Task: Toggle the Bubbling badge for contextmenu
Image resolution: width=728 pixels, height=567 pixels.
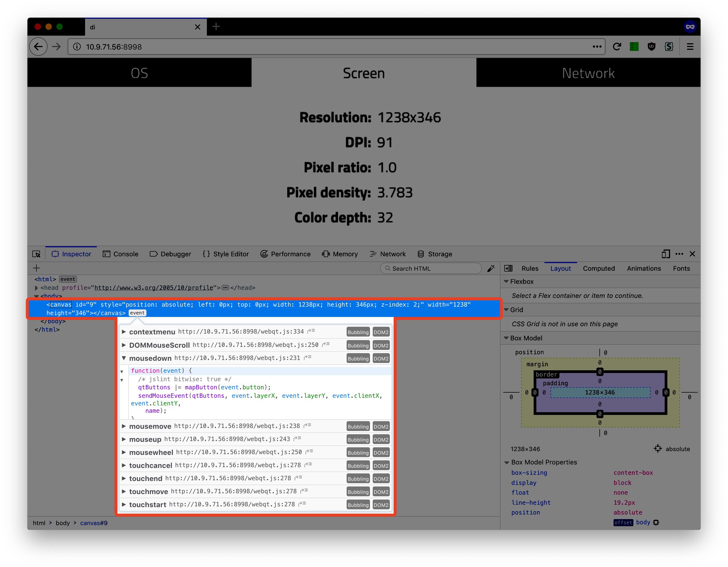Action: pos(358,332)
